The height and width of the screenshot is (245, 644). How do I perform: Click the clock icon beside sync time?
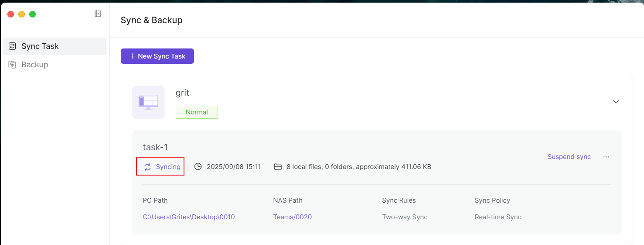[198, 167]
